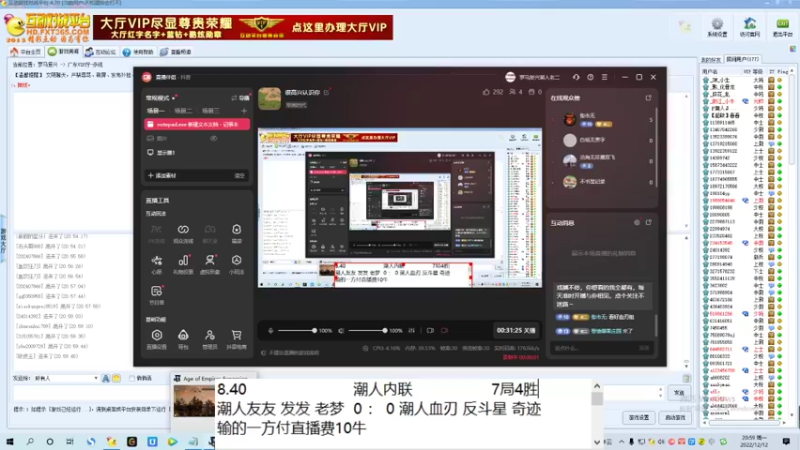This screenshot has height=450, width=800.
Task: Pop out the online audience ranking panel
Action: click(x=648, y=97)
